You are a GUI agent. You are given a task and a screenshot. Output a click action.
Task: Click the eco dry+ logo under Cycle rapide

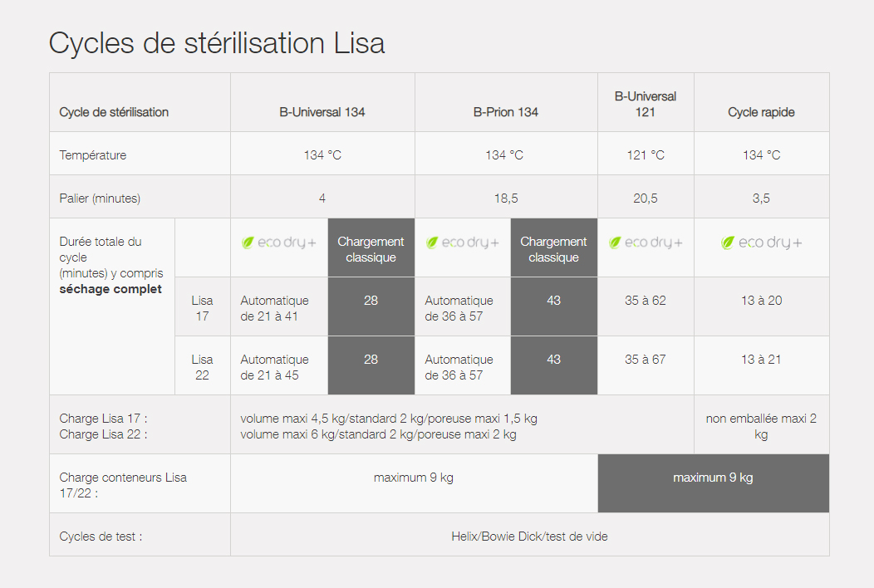pos(761,243)
